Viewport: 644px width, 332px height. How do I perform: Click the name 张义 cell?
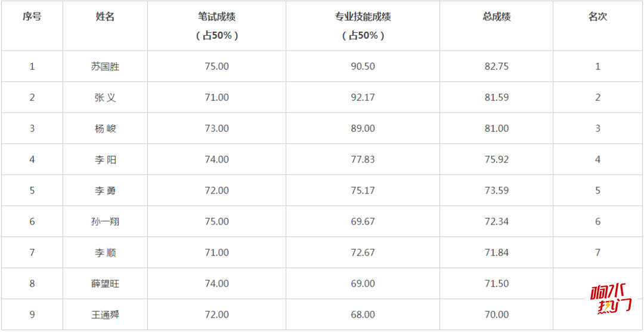tap(105, 97)
